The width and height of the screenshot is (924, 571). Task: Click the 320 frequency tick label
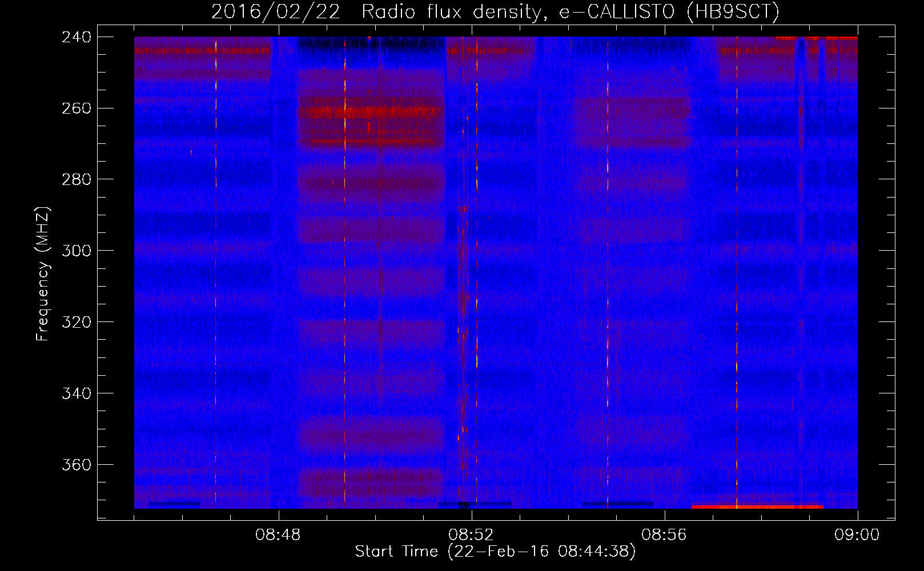(77, 323)
